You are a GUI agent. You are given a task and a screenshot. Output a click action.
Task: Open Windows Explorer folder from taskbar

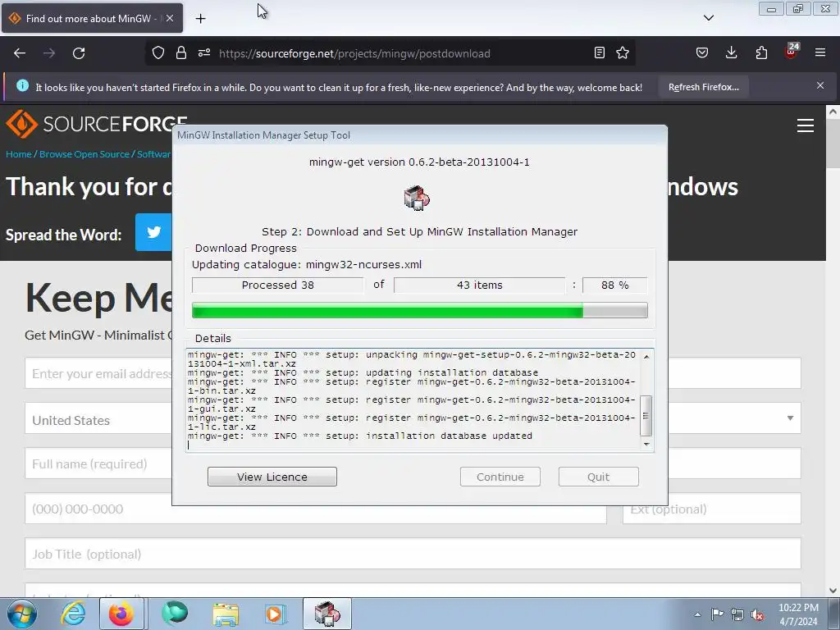click(226, 614)
